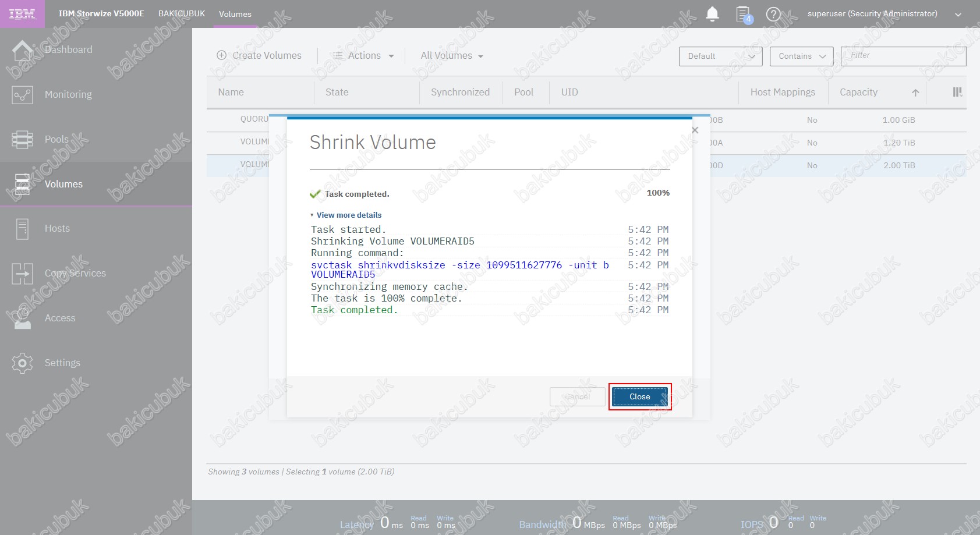Click the Latency performance indicator
This screenshot has height=535, width=980.
[398, 523]
